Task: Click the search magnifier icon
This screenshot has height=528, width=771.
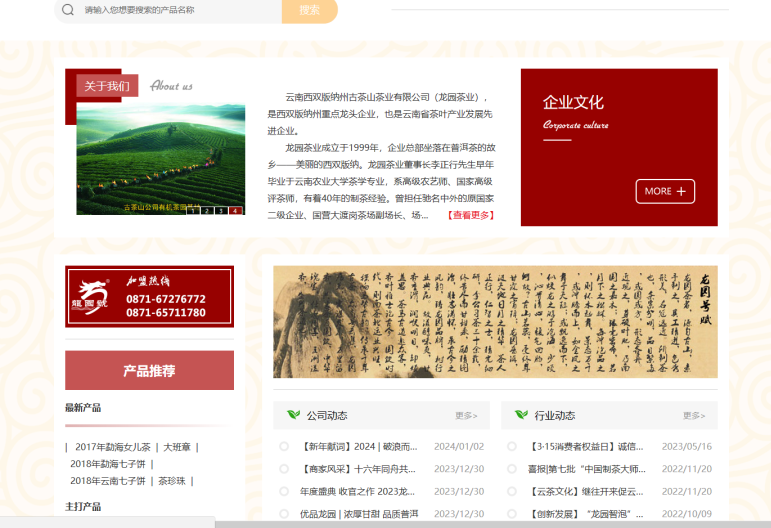Action: pos(68,9)
